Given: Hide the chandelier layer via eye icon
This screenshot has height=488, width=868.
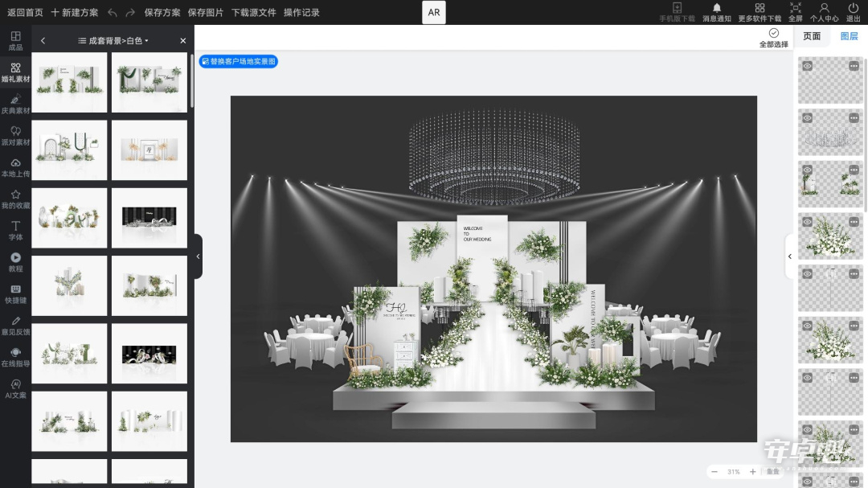Looking at the screenshot, I should (808, 118).
